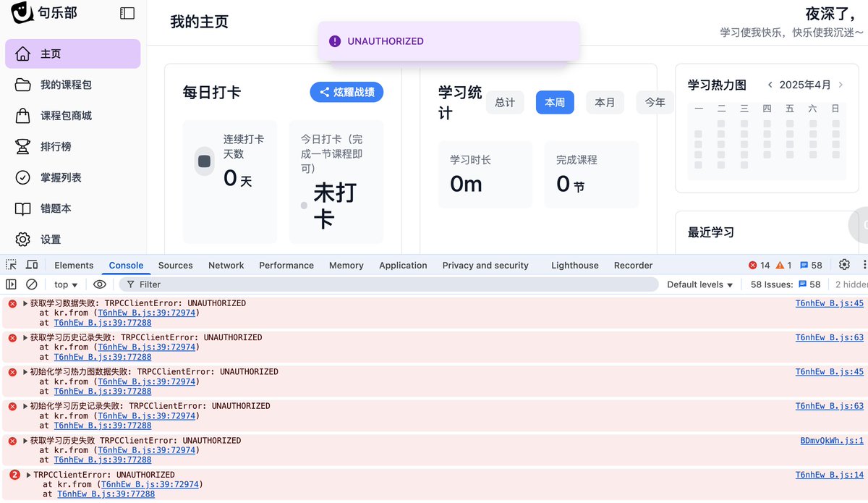Click the folder icon beside 我的课程包
This screenshot has width=868, height=503.
coord(23,85)
